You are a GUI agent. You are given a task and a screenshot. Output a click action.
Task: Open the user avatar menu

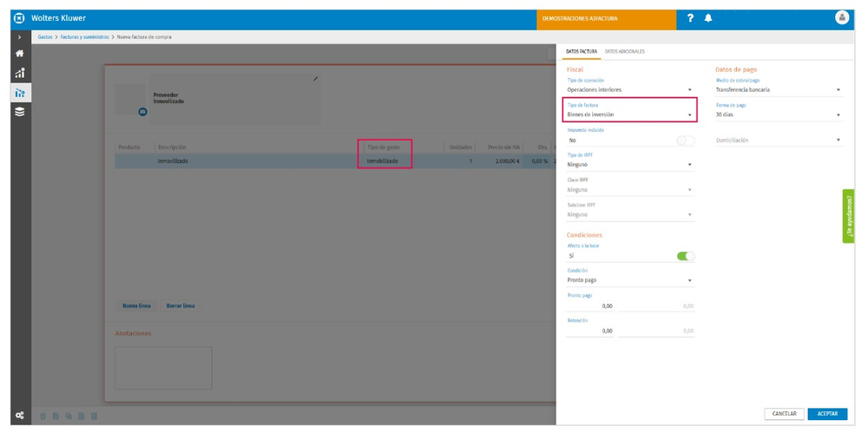(842, 17)
